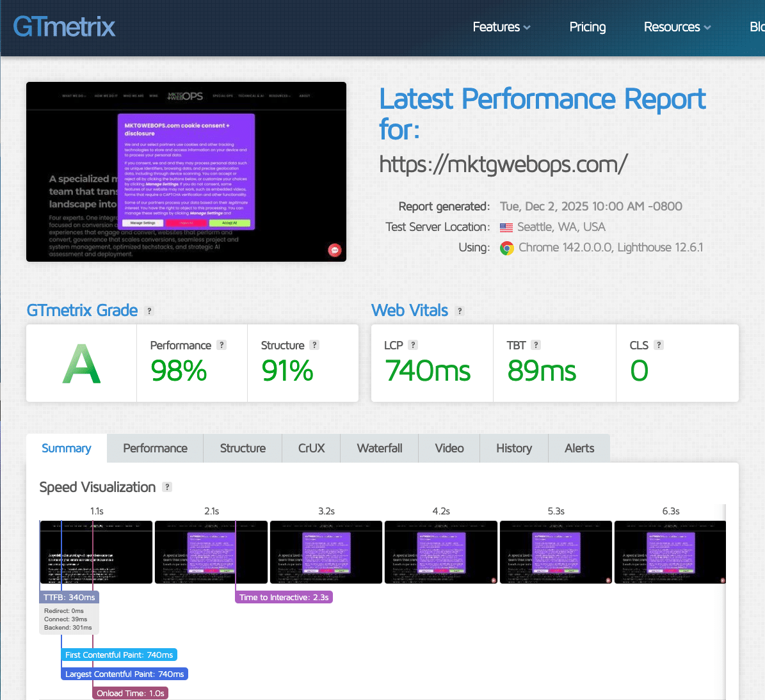
Task: Open the Pricing page
Action: pyautogui.click(x=588, y=27)
